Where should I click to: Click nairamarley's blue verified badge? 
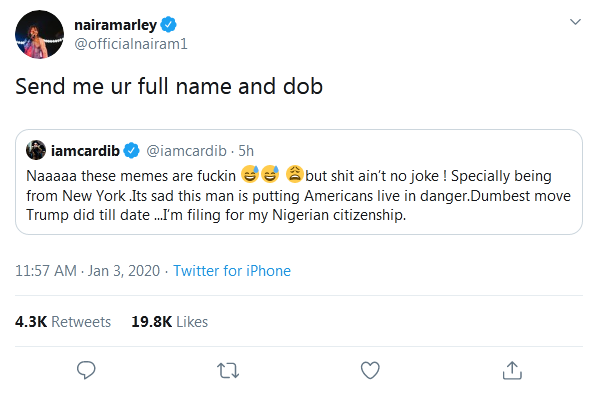(x=168, y=25)
